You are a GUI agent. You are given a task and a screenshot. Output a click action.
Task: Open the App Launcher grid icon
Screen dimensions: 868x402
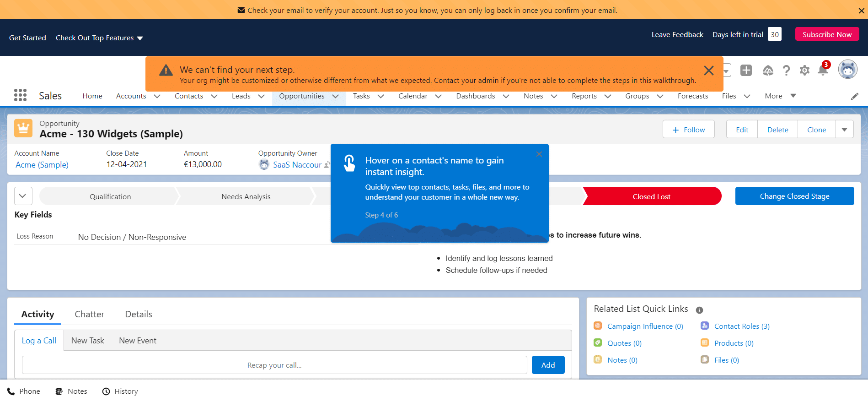click(x=20, y=95)
